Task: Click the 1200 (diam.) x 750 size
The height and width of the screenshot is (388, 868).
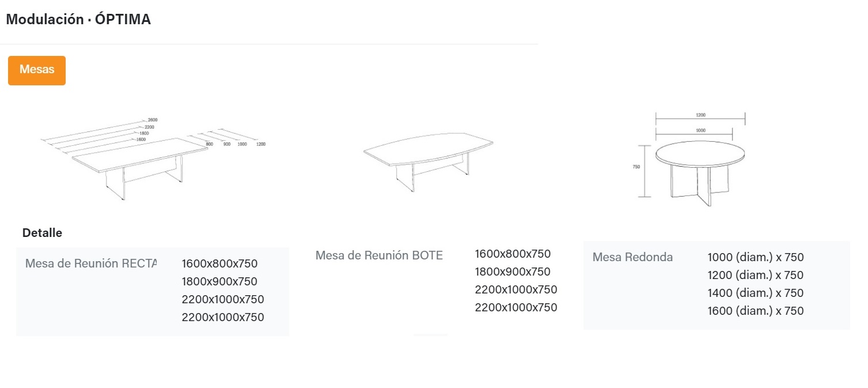Action: click(755, 276)
